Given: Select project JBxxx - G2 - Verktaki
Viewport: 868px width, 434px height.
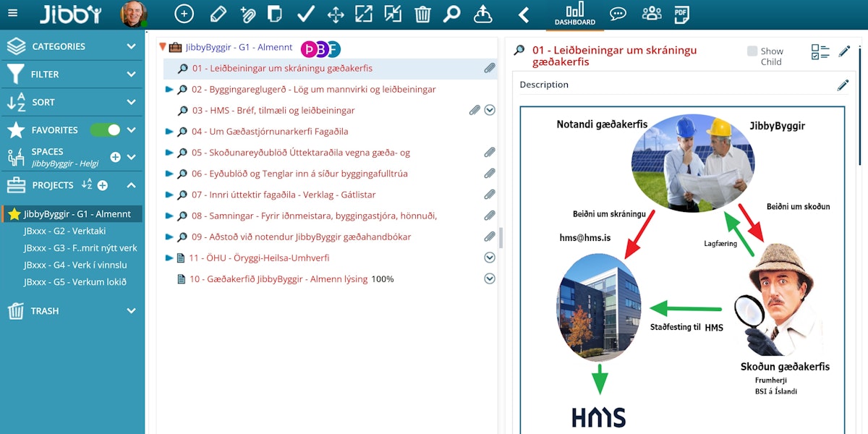Looking at the screenshot, I should point(65,231).
